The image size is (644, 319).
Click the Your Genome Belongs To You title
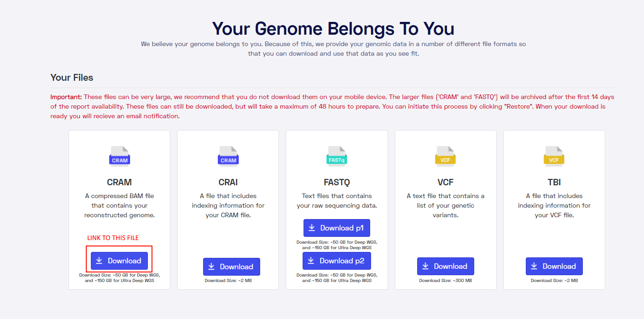(x=333, y=28)
